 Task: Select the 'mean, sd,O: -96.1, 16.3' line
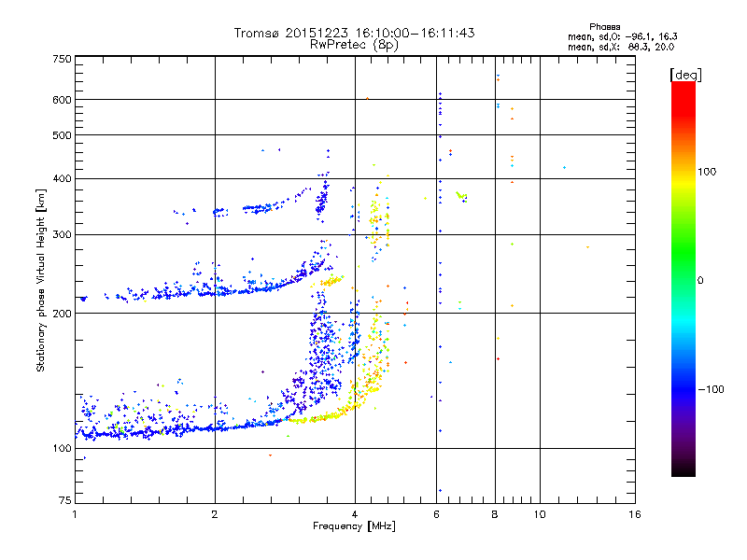[622, 36]
